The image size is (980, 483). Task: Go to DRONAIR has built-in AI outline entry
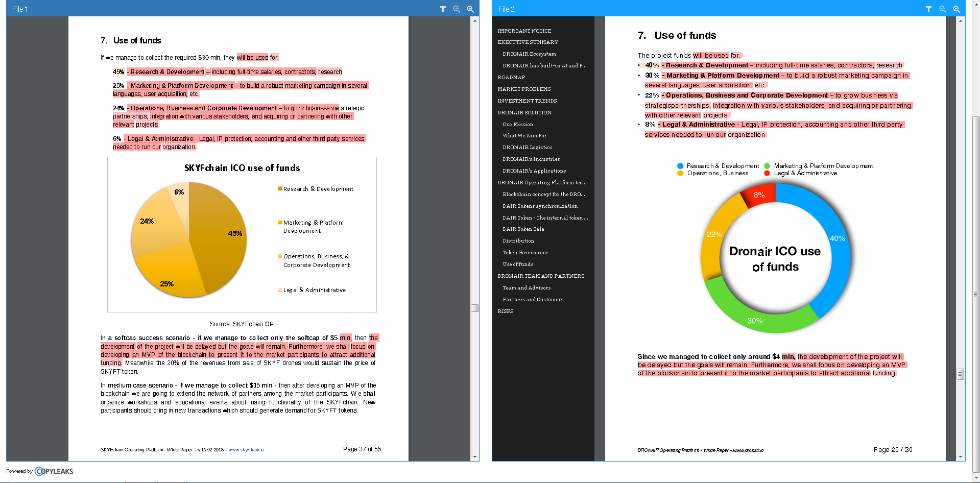point(544,66)
